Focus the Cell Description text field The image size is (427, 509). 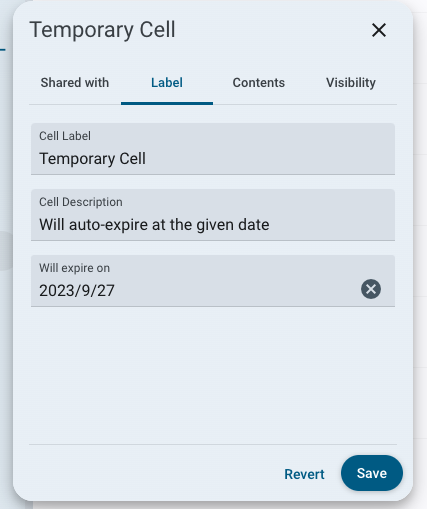213,215
